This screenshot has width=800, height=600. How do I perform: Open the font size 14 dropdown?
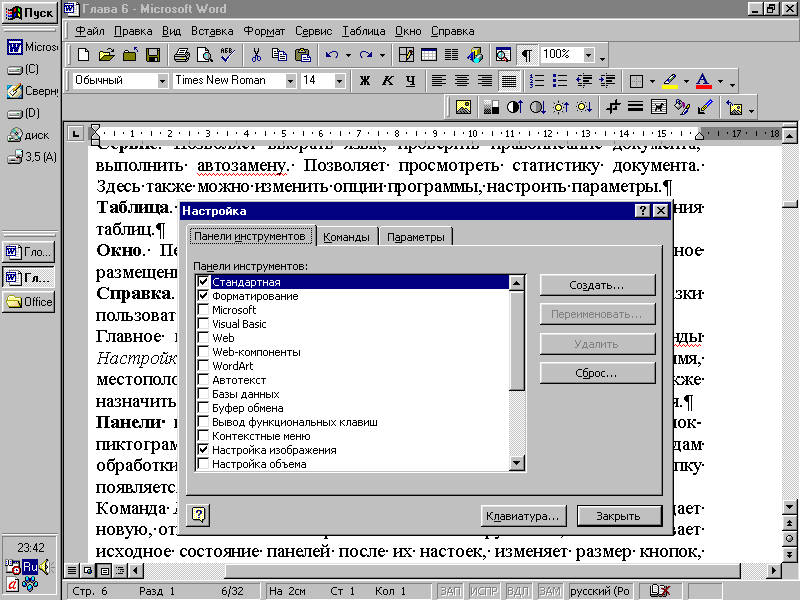click(x=339, y=81)
